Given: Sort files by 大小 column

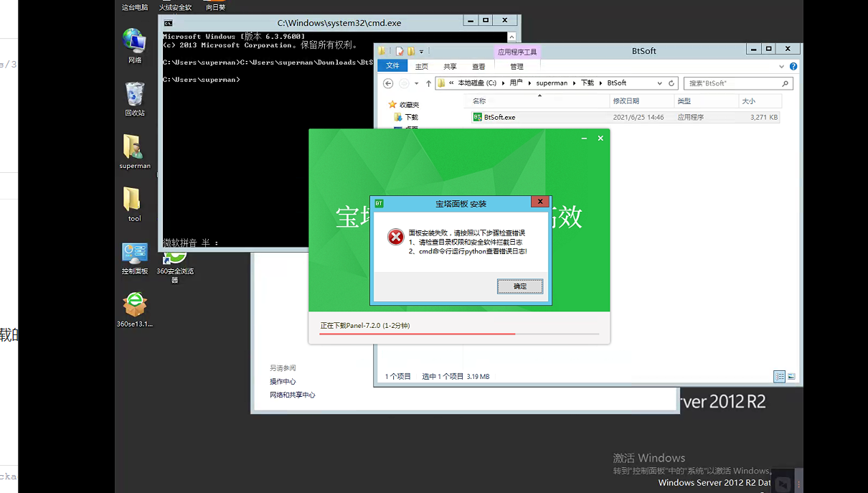Looking at the screenshot, I should point(759,101).
